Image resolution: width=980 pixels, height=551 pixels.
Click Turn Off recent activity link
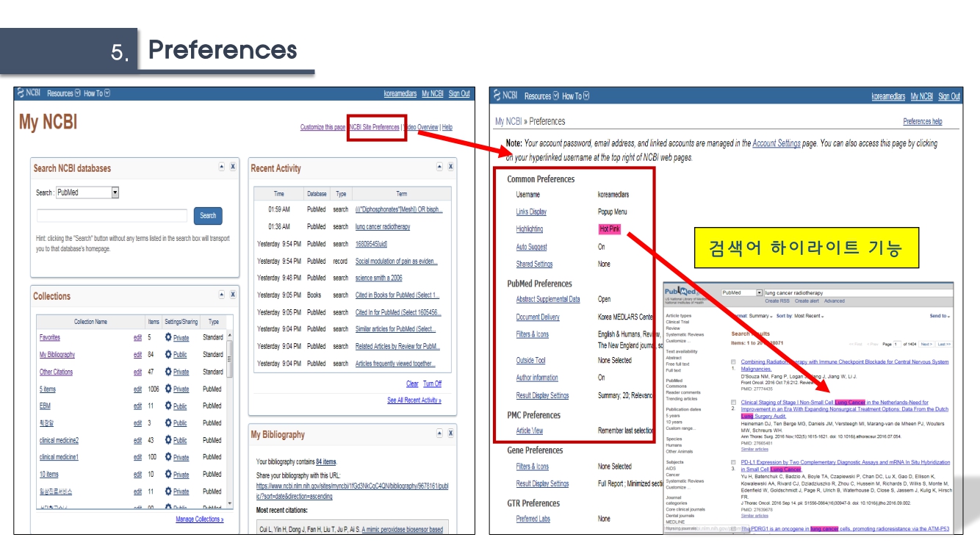(432, 383)
